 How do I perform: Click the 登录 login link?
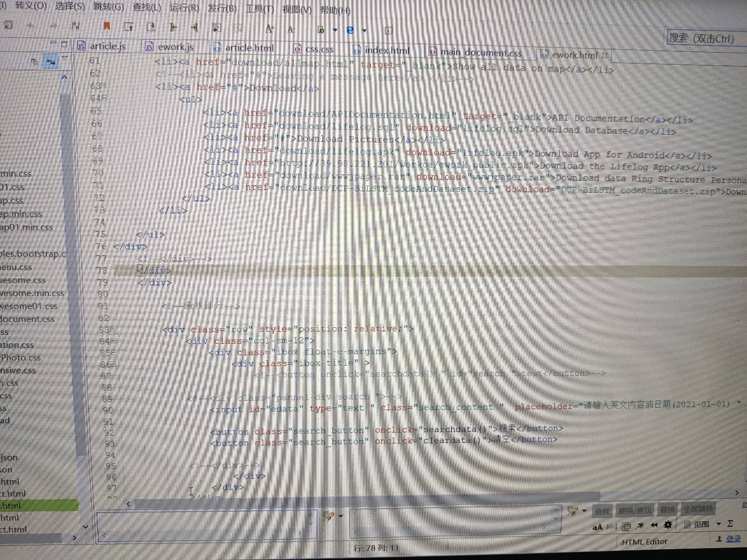(x=733, y=539)
